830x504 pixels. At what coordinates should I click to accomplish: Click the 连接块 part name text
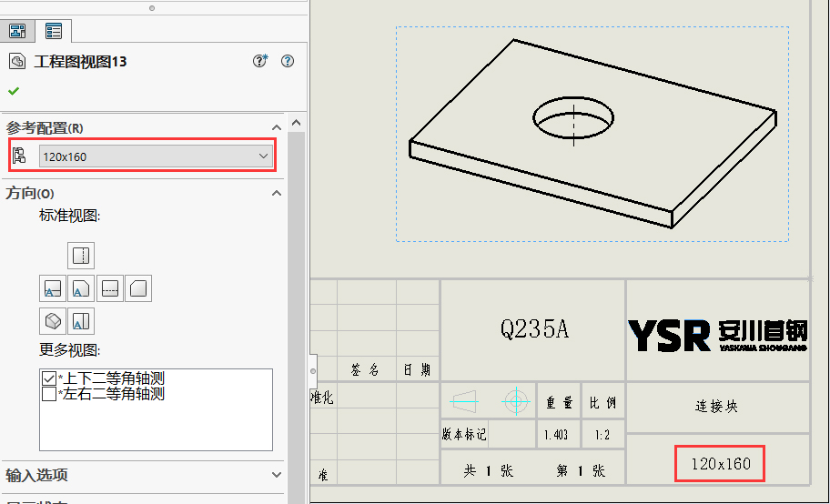716,406
